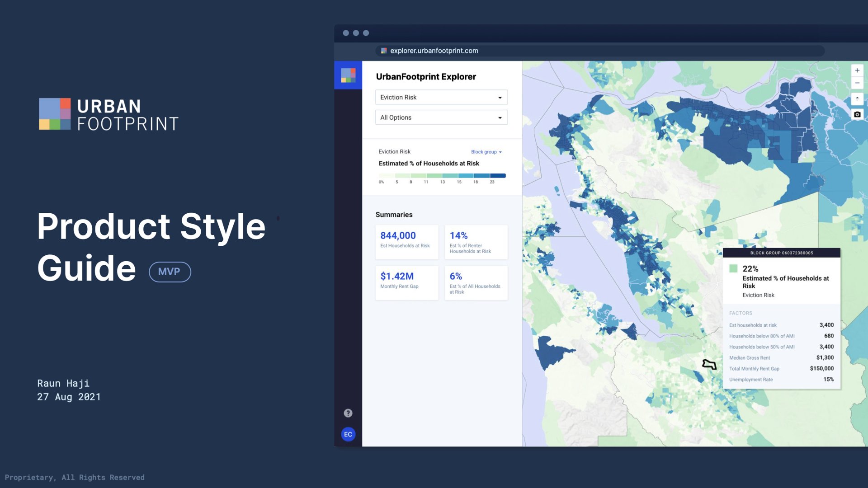Click the BLOCK GROUP 060372380005 popup header
The height and width of the screenshot is (488, 868).
[781, 253]
